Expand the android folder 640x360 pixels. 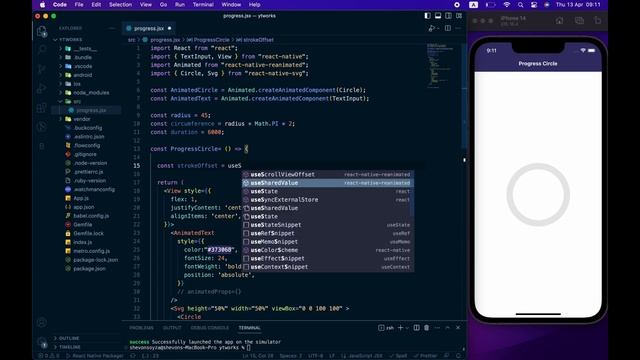point(83,75)
